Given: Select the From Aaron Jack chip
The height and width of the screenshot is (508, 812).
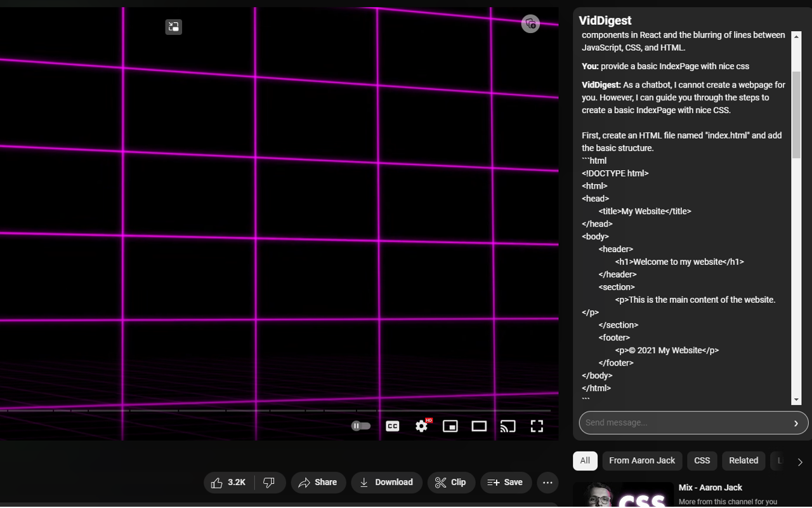Looking at the screenshot, I should pyautogui.click(x=642, y=461).
